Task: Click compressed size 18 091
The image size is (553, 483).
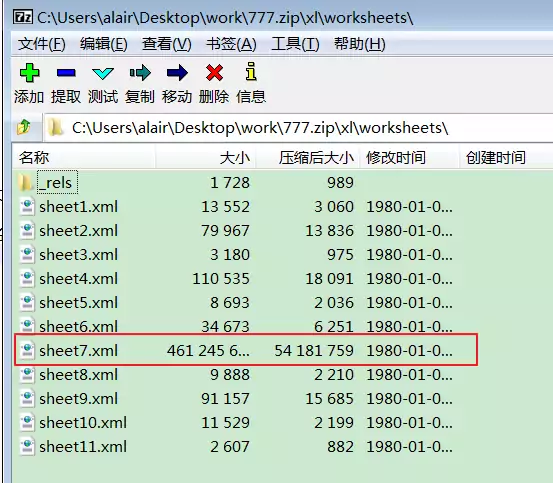Action: 329,279
